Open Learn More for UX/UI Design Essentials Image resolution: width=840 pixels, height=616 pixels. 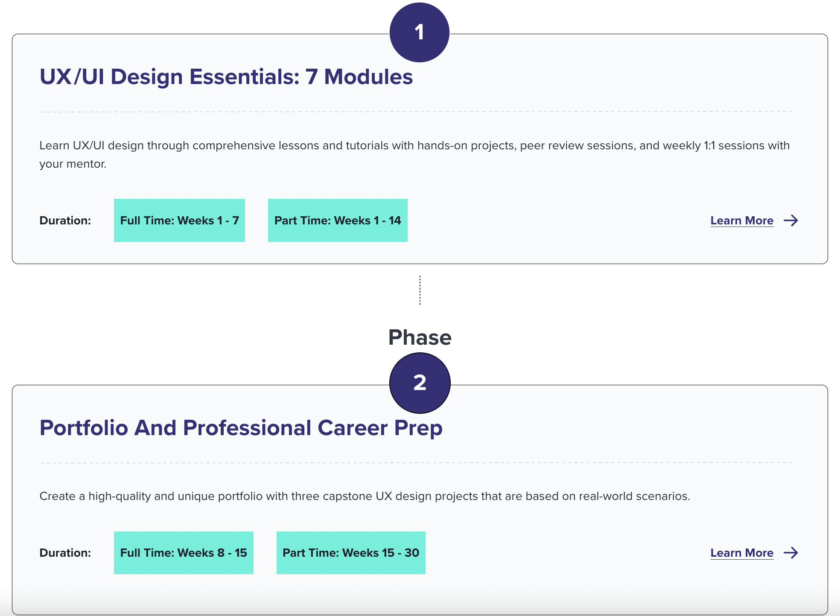[742, 221]
